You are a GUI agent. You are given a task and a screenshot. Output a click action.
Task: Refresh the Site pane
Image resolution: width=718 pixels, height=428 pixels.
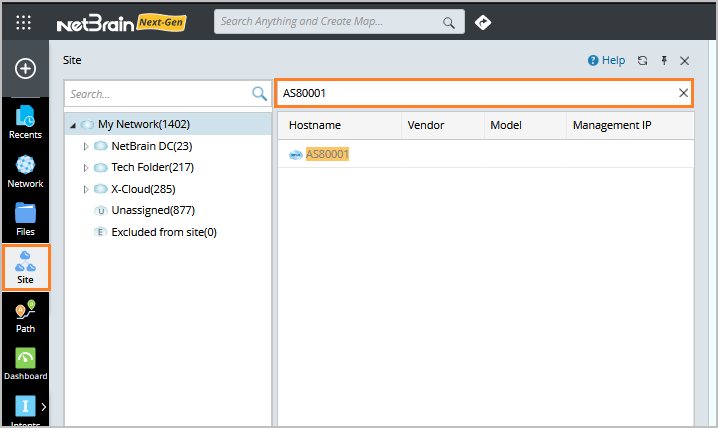(x=643, y=61)
